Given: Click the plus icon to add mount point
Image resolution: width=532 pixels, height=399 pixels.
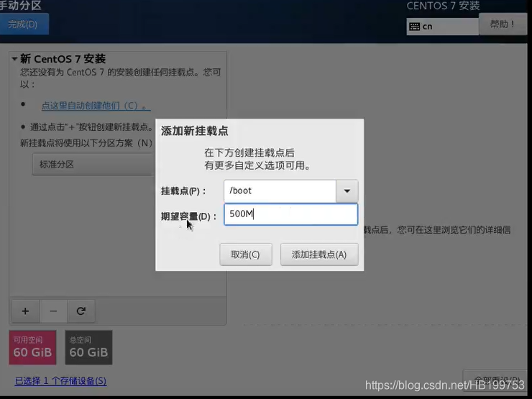Looking at the screenshot, I should tap(25, 311).
